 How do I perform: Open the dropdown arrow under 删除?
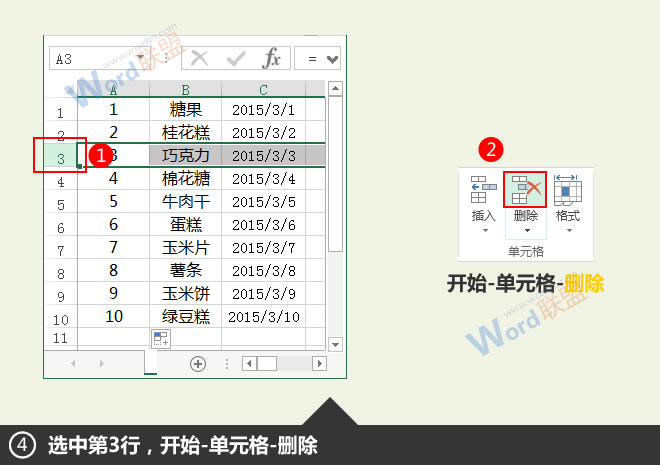525,231
